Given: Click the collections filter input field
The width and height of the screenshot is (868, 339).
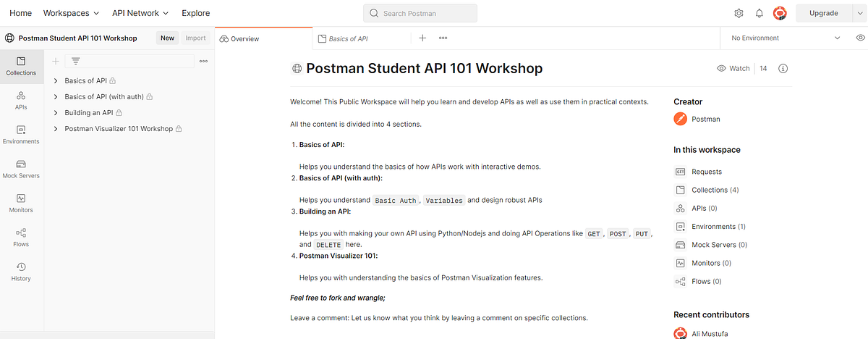Looking at the screenshot, I should click(x=129, y=61).
